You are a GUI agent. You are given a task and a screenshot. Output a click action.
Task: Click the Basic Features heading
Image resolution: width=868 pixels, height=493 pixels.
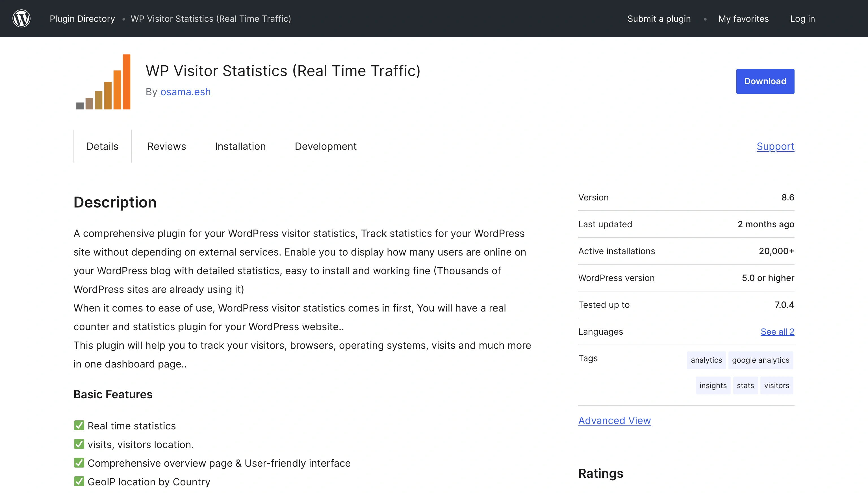point(113,394)
